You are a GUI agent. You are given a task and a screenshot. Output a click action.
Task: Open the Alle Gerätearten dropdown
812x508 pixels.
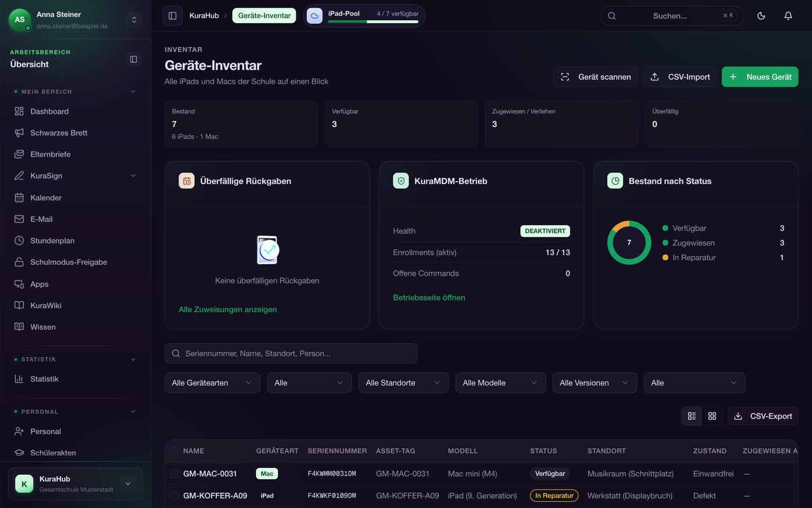[x=212, y=383]
